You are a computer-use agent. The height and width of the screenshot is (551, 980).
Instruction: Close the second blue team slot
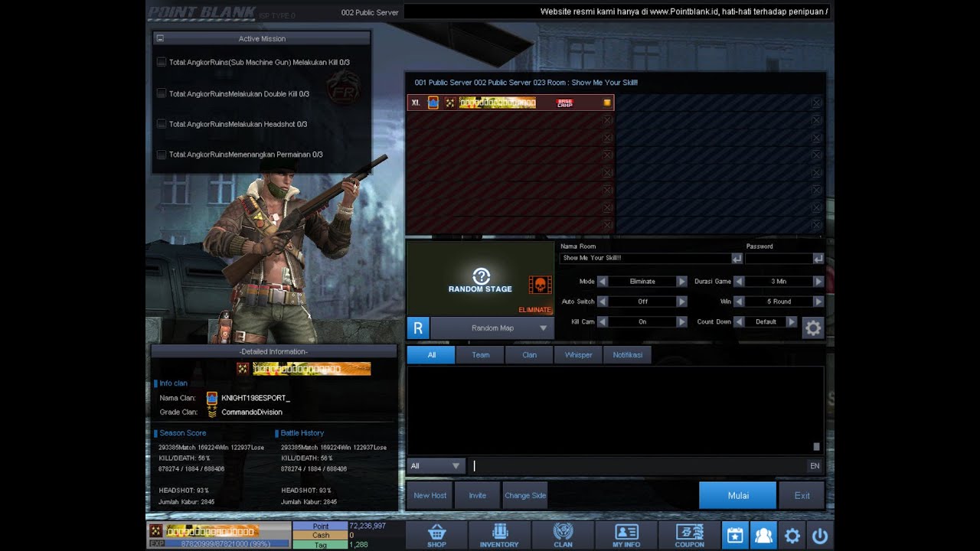click(x=816, y=120)
